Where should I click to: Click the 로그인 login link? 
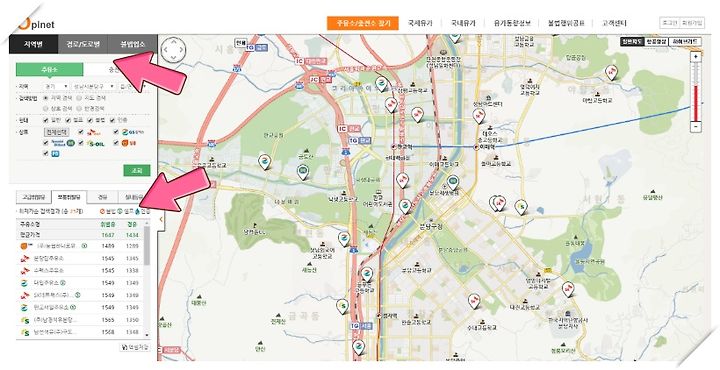669,22
